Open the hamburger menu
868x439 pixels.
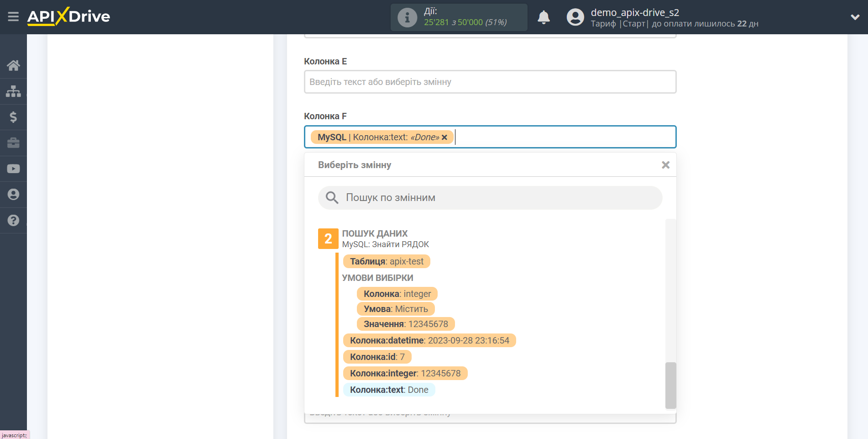coord(13,17)
